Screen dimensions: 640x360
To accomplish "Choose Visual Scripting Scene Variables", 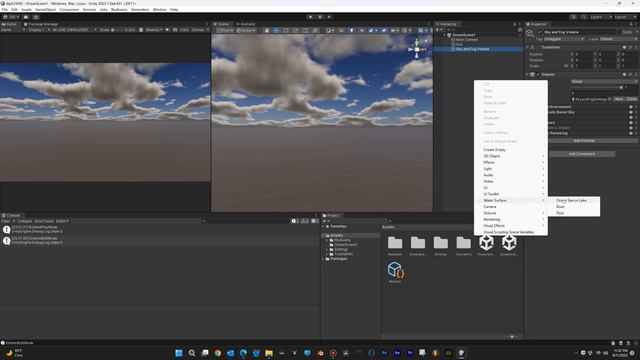I will tap(511, 232).
